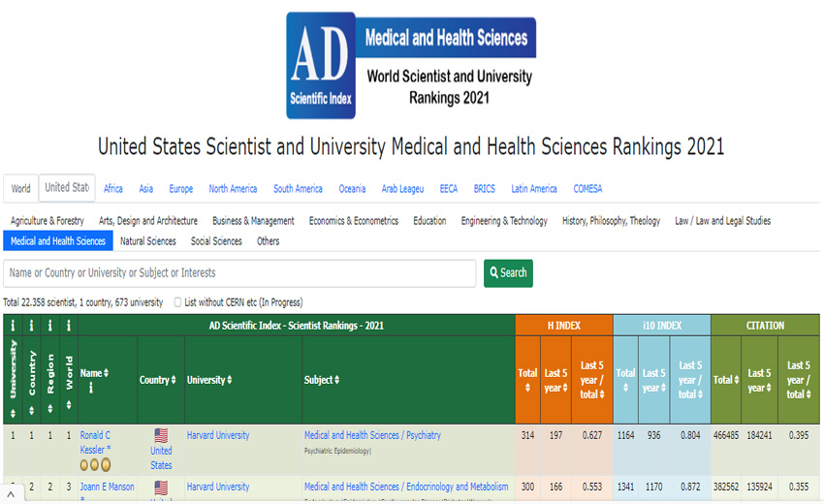Select the Natural Sciences subject tab
Screen dimensions: 824x504
[148, 241]
